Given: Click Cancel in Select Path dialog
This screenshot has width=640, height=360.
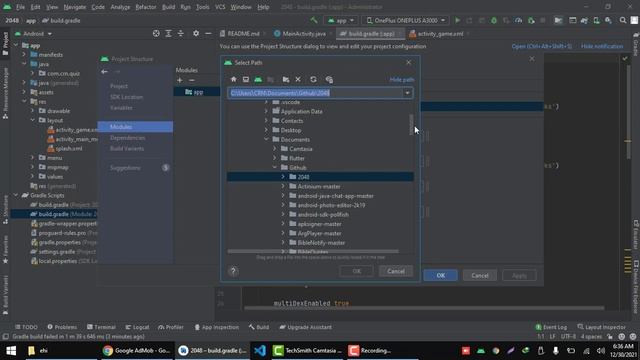Looking at the screenshot, I should click(396, 271).
